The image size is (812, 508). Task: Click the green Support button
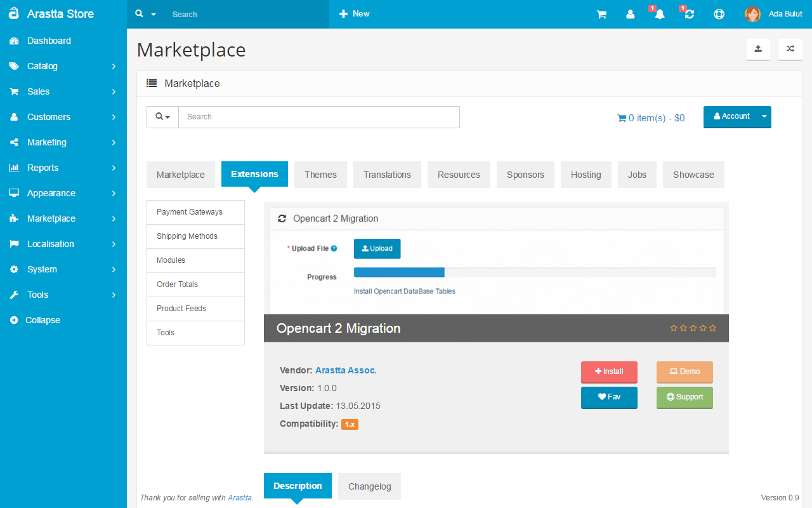pyautogui.click(x=684, y=397)
